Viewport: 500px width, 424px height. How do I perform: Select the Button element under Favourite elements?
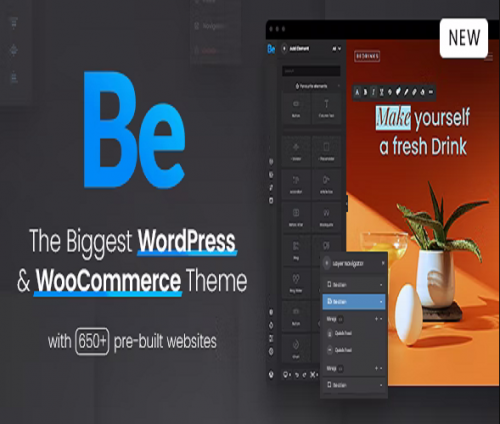tap(296, 109)
